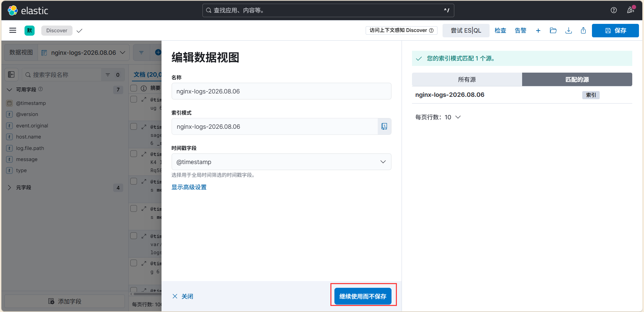Expand the 元字段 section
Screen dimensions: 644x312
pos(9,188)
